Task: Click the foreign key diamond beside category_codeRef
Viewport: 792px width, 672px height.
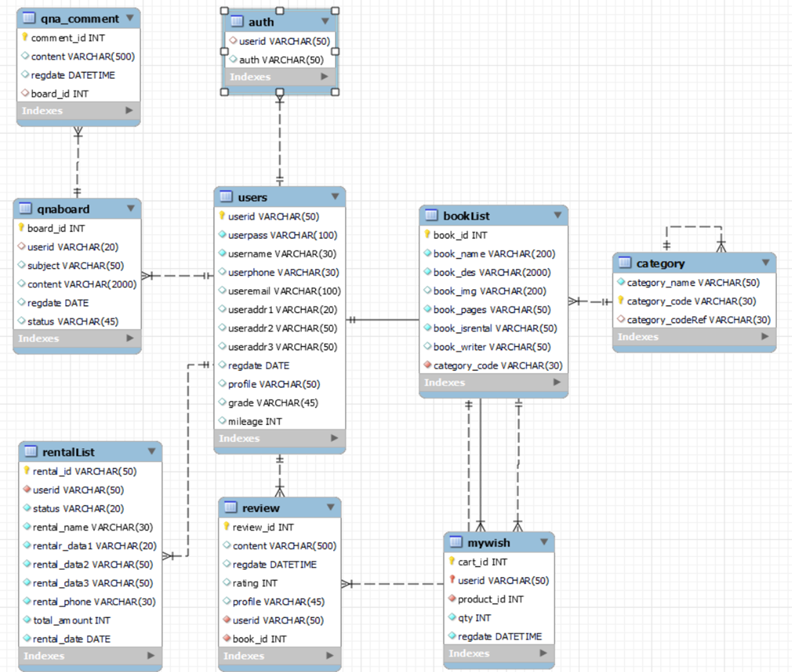Action: point(622,320)
